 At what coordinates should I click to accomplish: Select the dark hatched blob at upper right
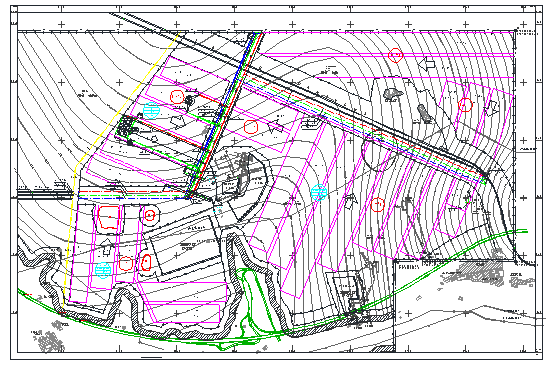393,94
